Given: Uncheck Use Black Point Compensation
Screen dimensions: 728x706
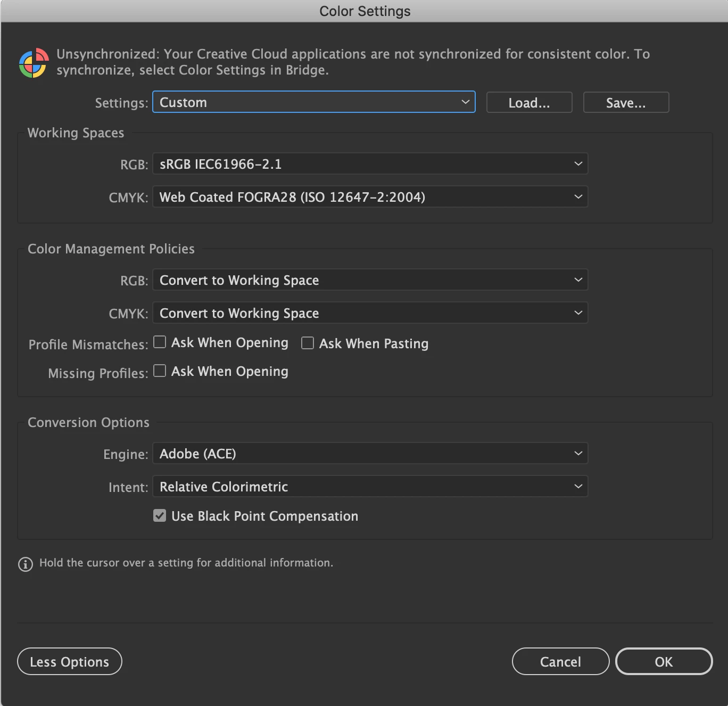Looking at the screenshot, I should 160,515.
